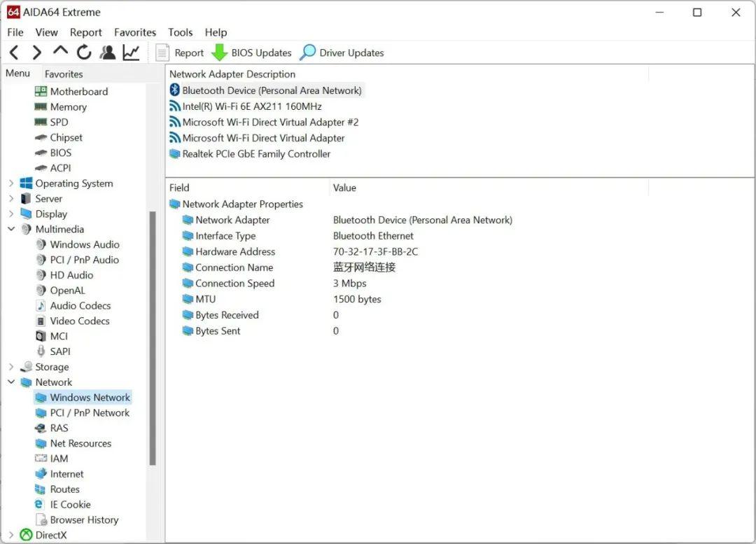This screenshot has height=544, width=756.
Task: Click the BIOS Updates text button
Action: [261, 53]
